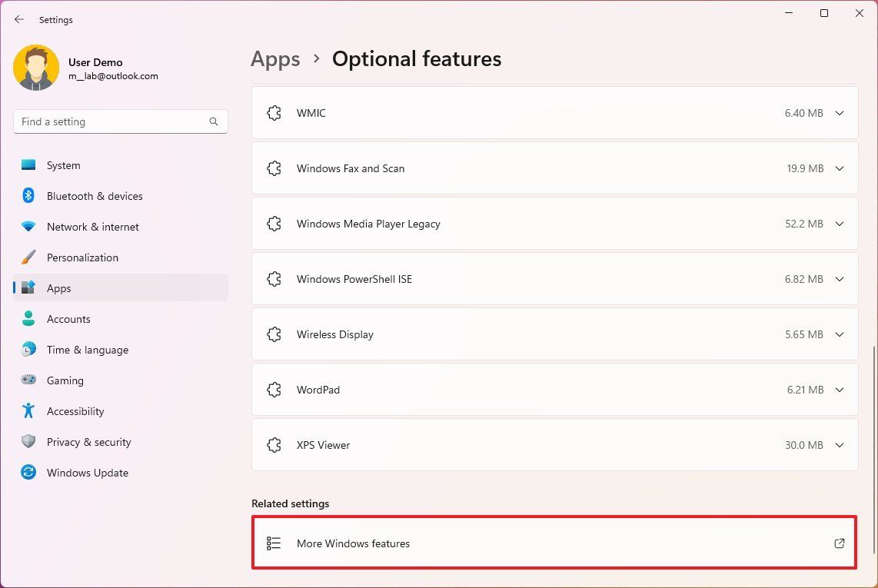This screenshot has width=878, height=588.
Task: Open the System settings category
Action: [x=63, y=165]
